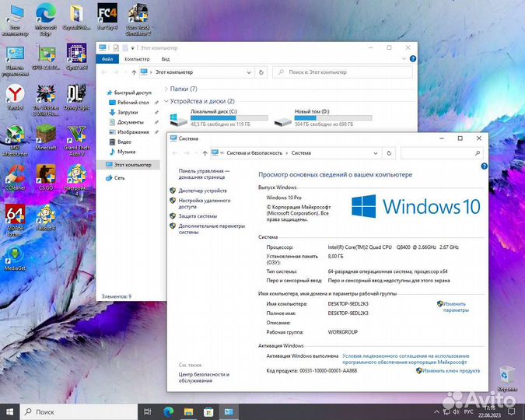The height and width of the screenshot is (420, 525).
Task: Open the Recycle Bin 'Корзина' icon
Action: (x=507, y=379)
